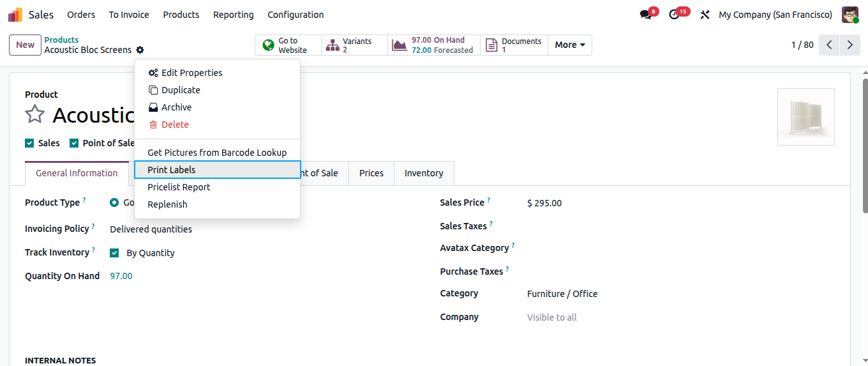This screenshot has width=868, height=366.
Task: Choose Get Pictures from Barcode Lookup
Action: click(x=217, y=153)
